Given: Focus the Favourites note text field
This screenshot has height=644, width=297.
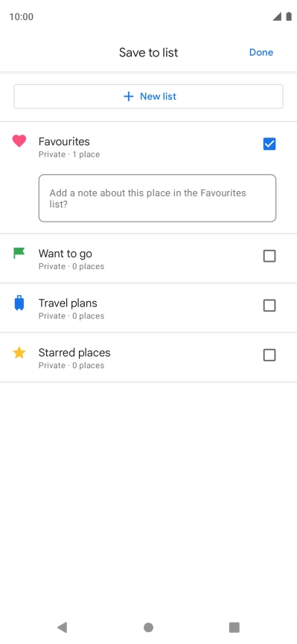Looking at the screenshot, I should [x=158, y=199].
